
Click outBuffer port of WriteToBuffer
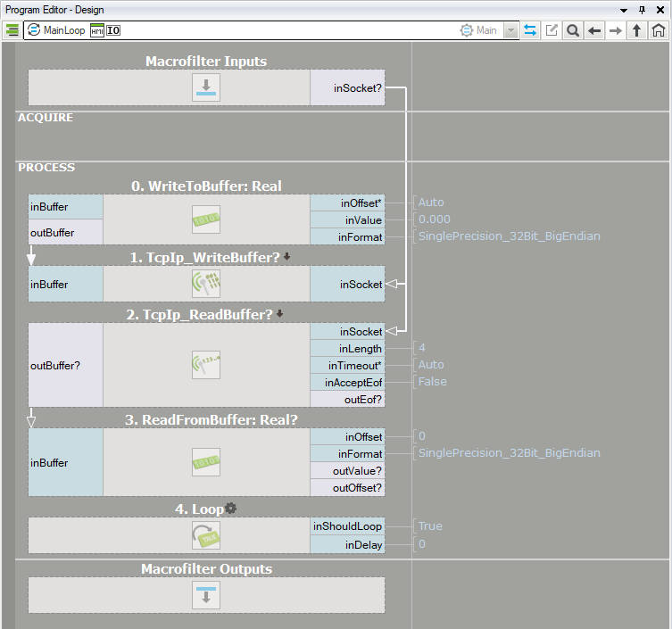point(65,232)
